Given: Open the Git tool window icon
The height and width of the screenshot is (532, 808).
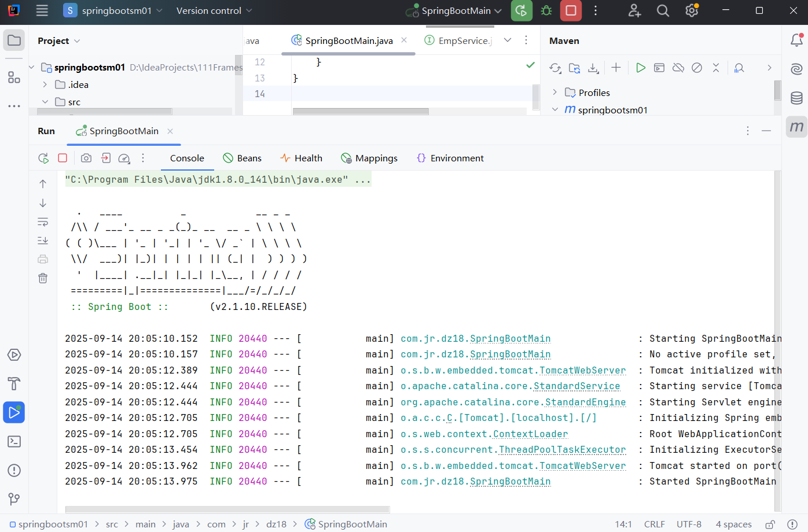Looking at the screenshot, I should click(x=14, y=498).
